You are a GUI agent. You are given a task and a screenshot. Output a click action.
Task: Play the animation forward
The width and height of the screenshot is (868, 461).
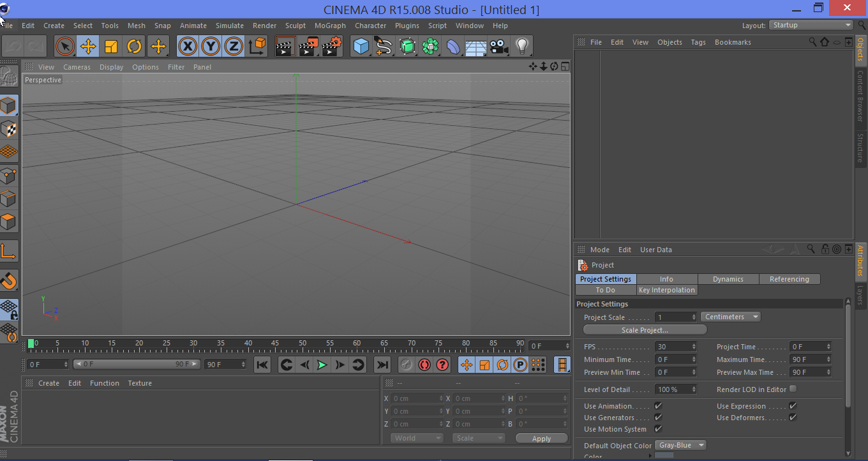pyautogui.click(x=322, y=365)
